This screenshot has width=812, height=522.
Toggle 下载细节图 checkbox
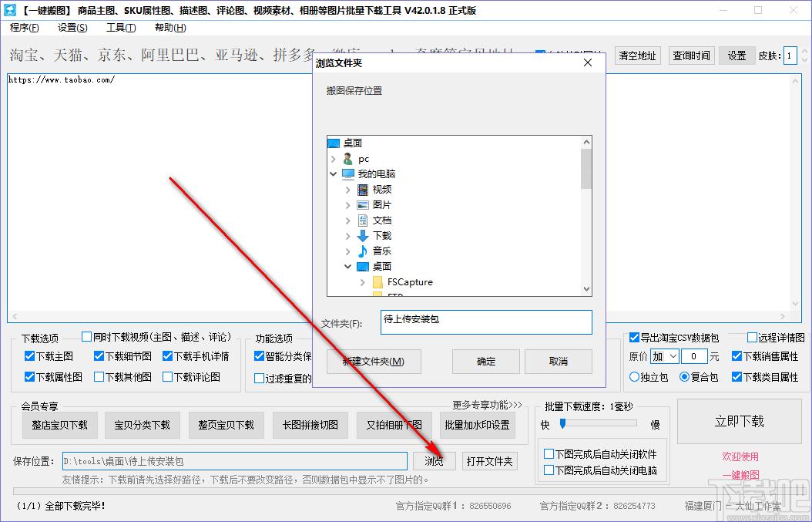pyautogui.click(x=99, y=356)
